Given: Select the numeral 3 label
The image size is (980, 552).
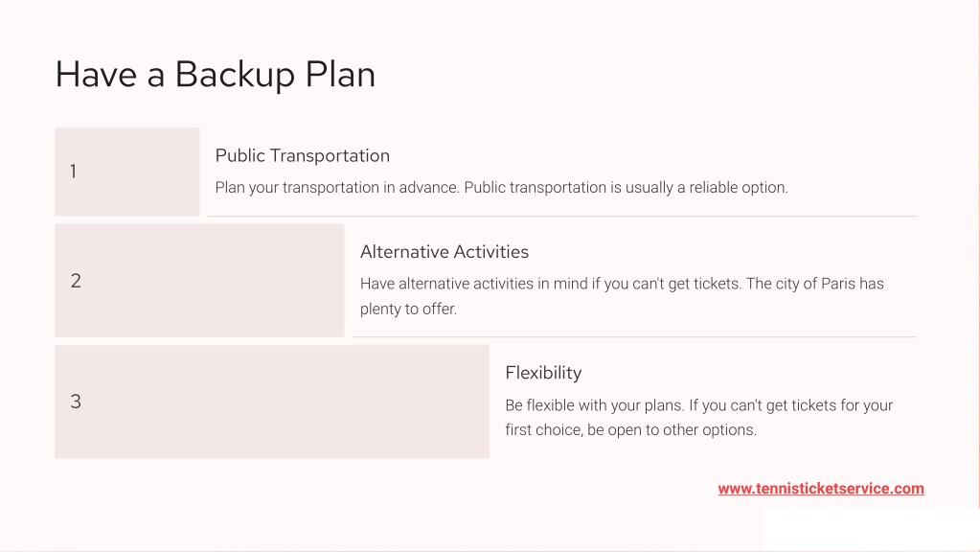Looking at the screenshot, I should pos(76,402).
